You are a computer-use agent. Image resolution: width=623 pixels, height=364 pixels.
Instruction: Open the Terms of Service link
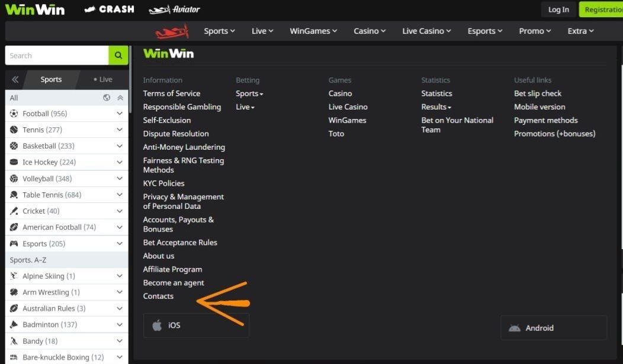[x=172, y=94]
